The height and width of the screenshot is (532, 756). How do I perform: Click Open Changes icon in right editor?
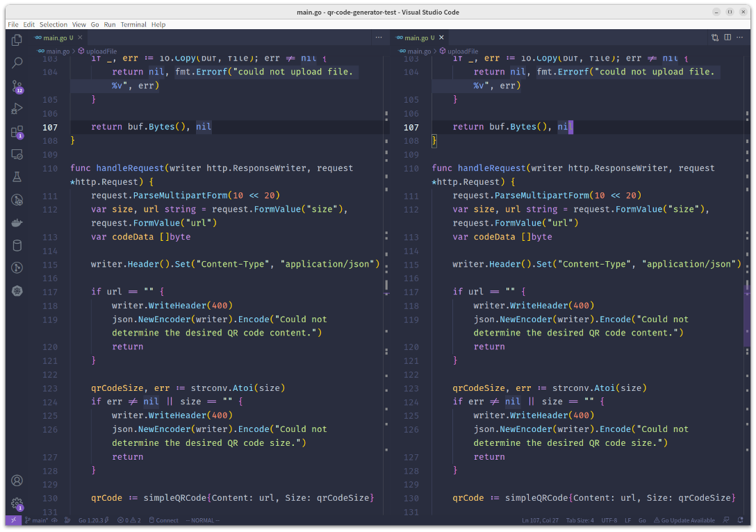(715, 38)
